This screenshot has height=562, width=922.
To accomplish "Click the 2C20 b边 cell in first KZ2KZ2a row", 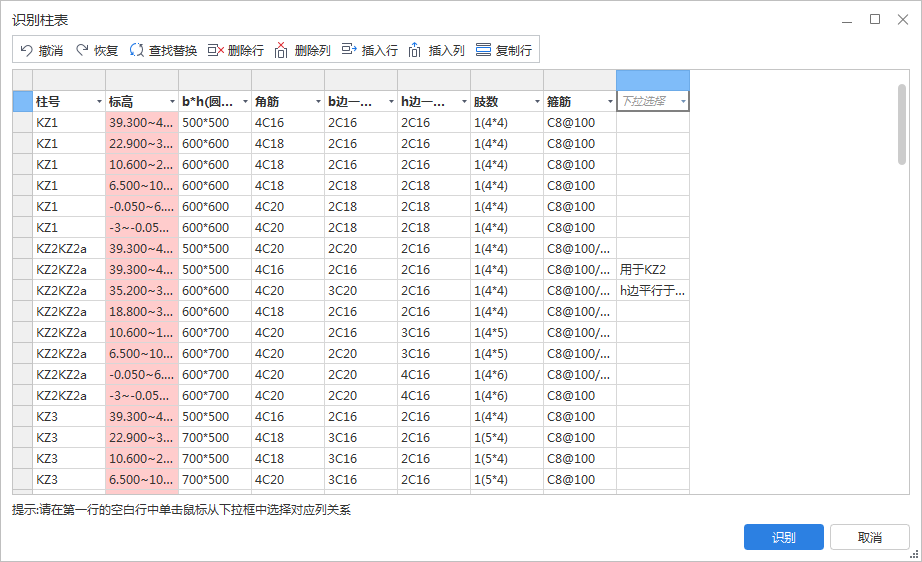I will 360,249.
